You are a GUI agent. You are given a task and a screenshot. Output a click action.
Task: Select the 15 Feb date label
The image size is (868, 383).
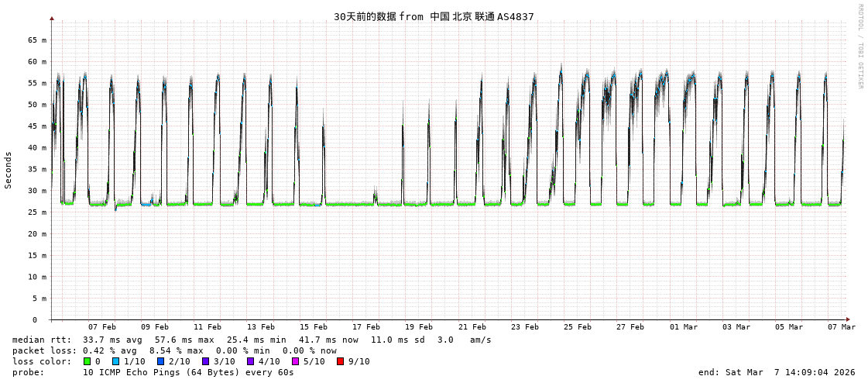[313, 327]
